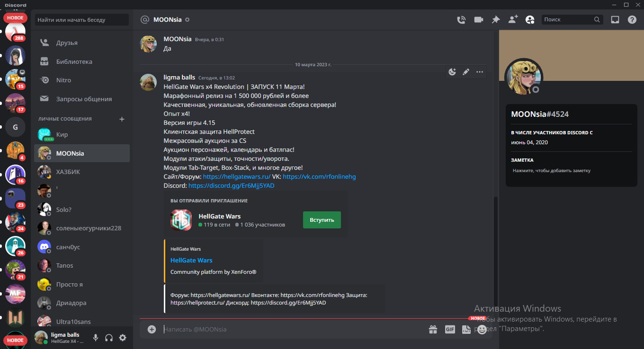Screen dimensions: 644x349
Task: Open the Nitro page
Action: click(x=82, y=80)
